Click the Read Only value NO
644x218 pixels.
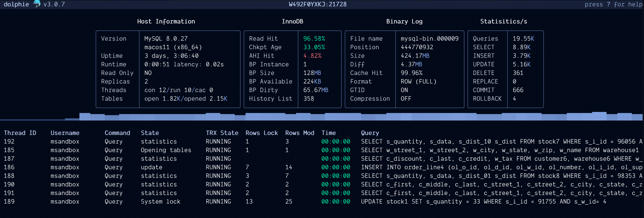(x=148, y=73)
